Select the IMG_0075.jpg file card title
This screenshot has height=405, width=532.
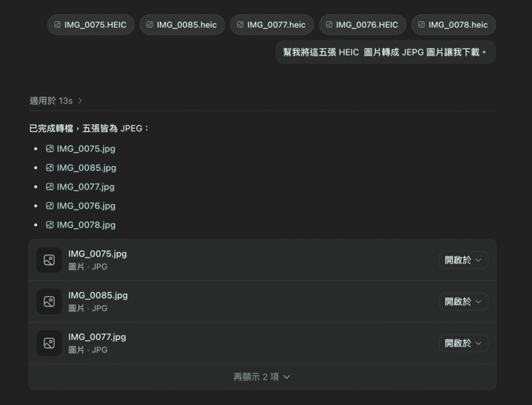[97, 254]
